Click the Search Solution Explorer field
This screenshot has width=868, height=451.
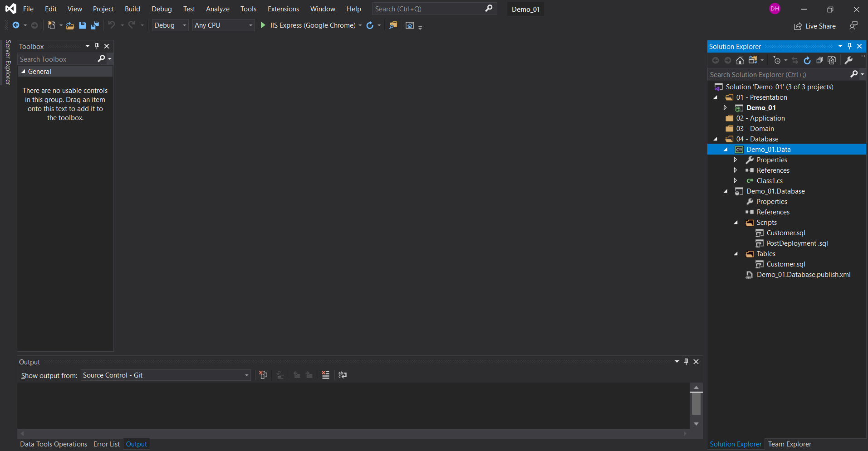point(778,75)
